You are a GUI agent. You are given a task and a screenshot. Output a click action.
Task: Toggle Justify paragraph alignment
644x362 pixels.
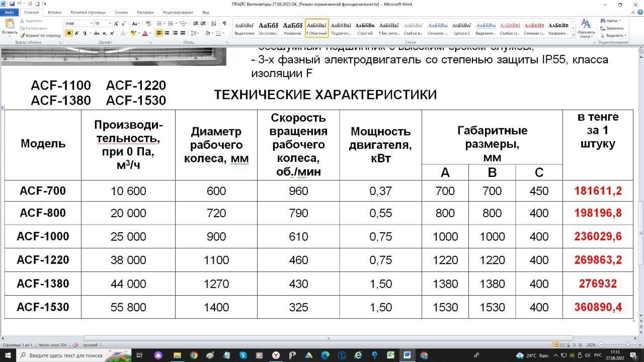183,33
